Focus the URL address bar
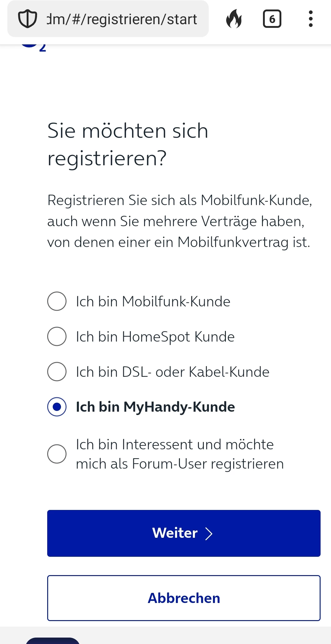331x644 pixels. pos(121,19)
